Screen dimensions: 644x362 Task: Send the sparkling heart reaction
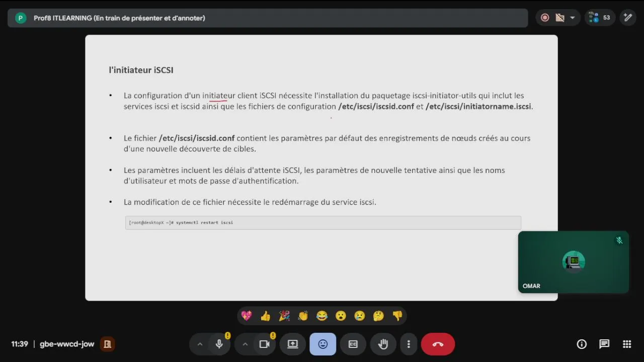click(247, 316)
